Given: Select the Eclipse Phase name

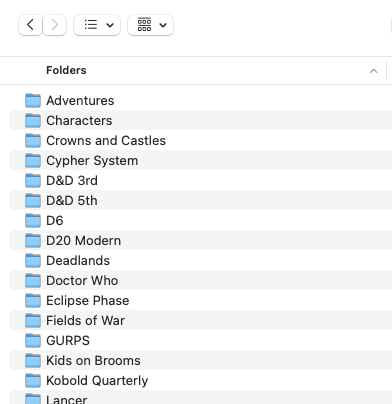Looking at the screenshot, I should 87,301.
